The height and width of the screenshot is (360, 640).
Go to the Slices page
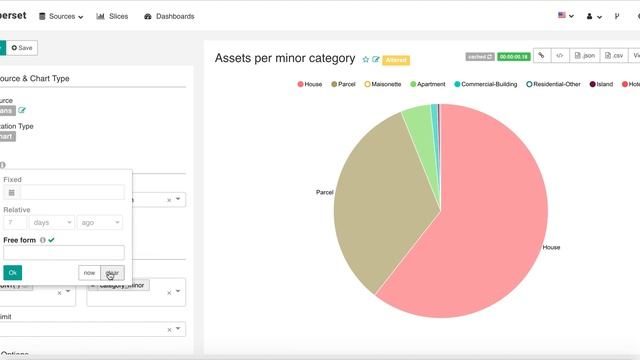pos(112,16)
